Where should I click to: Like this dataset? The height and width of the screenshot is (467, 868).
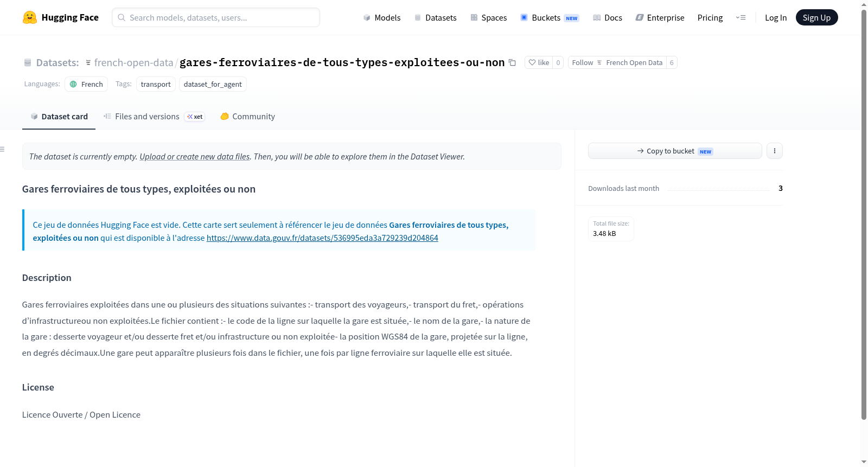tap(539, 62)
